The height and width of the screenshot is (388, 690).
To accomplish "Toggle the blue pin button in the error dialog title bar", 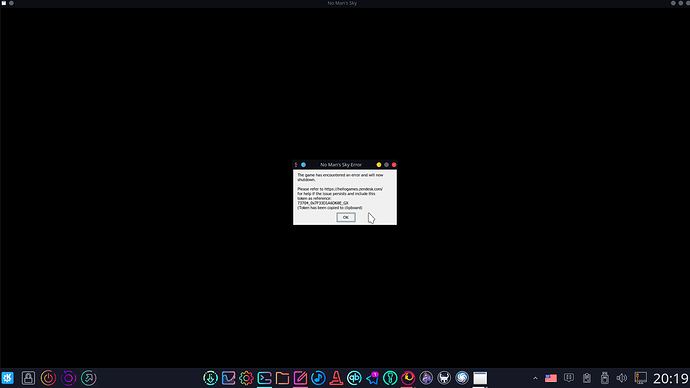I will click(303, 165).
